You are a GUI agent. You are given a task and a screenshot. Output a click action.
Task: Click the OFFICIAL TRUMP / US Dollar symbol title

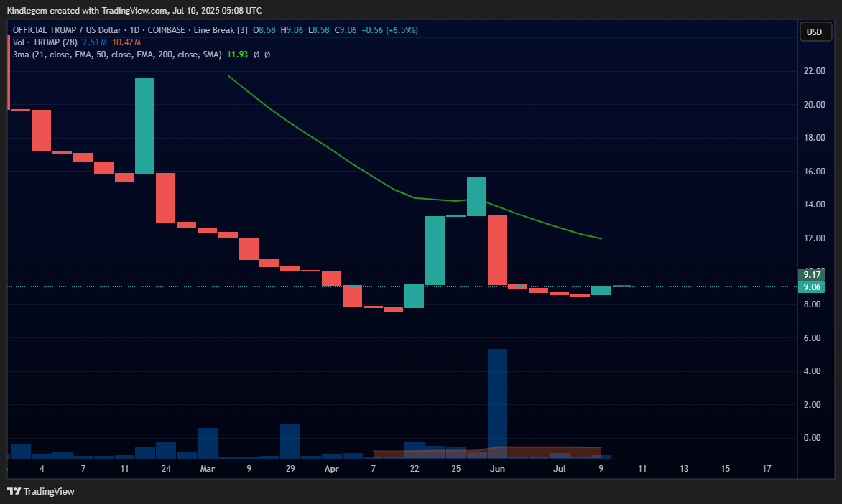point(67,30)
